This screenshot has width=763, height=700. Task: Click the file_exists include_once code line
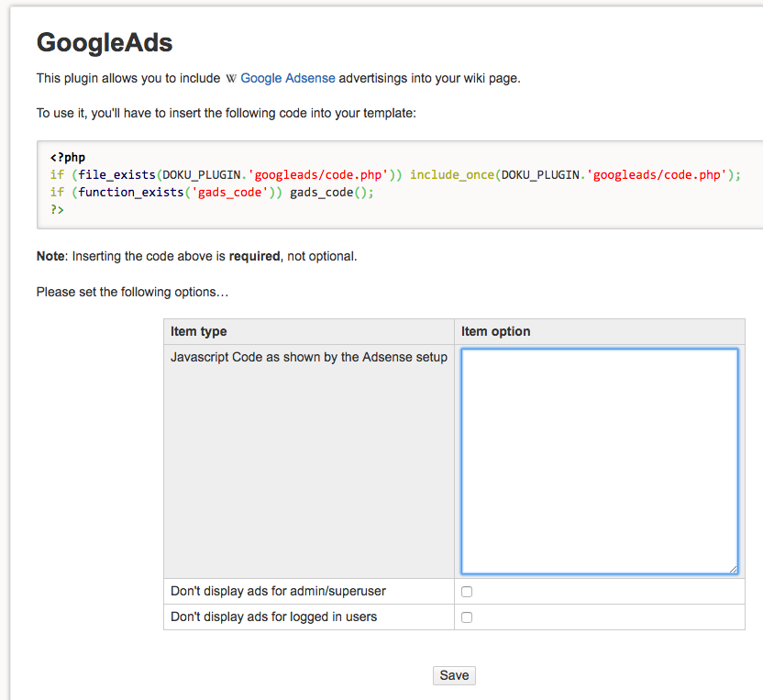[395, 174]
